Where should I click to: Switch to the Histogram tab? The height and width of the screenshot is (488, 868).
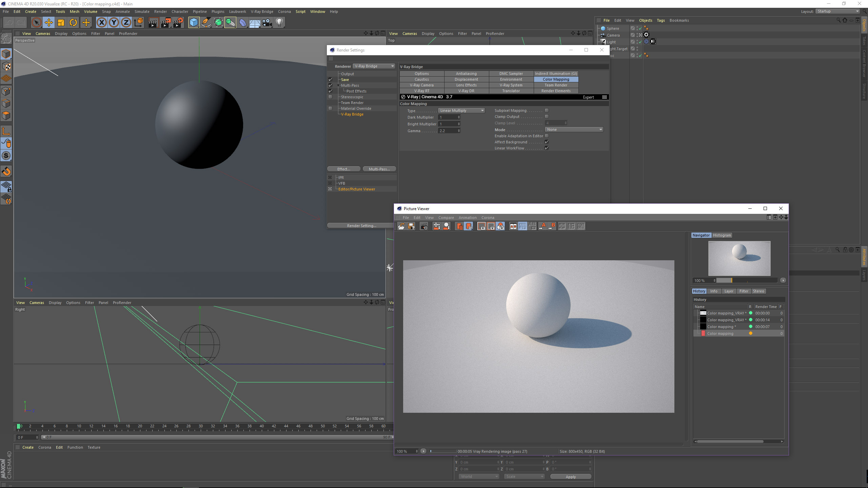pos(722,235)
